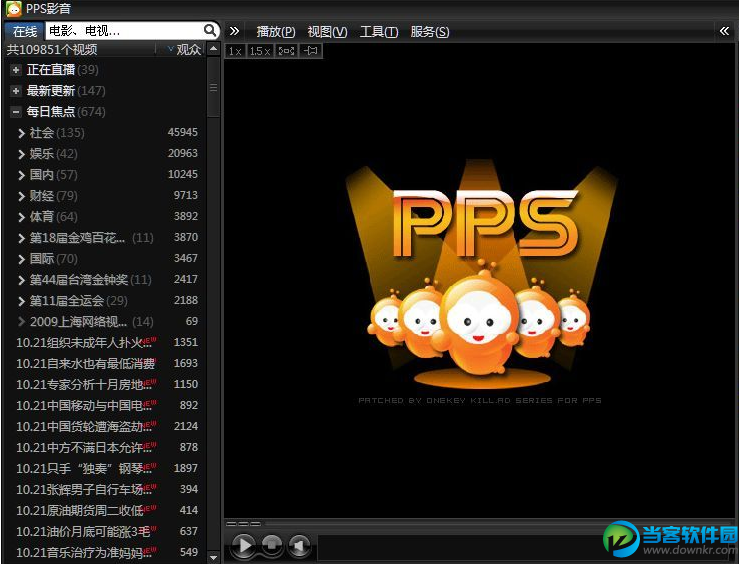Click the pin-on-top icon
Screen dimensions: 739x564
(x=311, y=51)
